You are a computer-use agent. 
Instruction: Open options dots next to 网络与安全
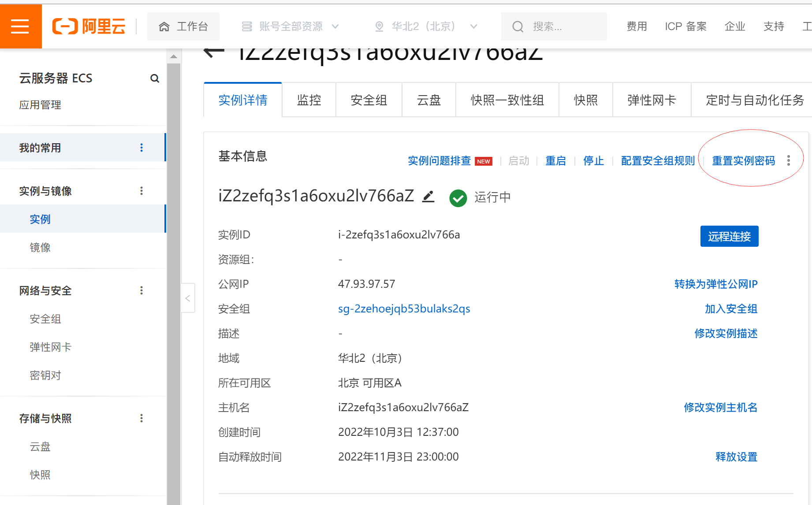[142, 290]
